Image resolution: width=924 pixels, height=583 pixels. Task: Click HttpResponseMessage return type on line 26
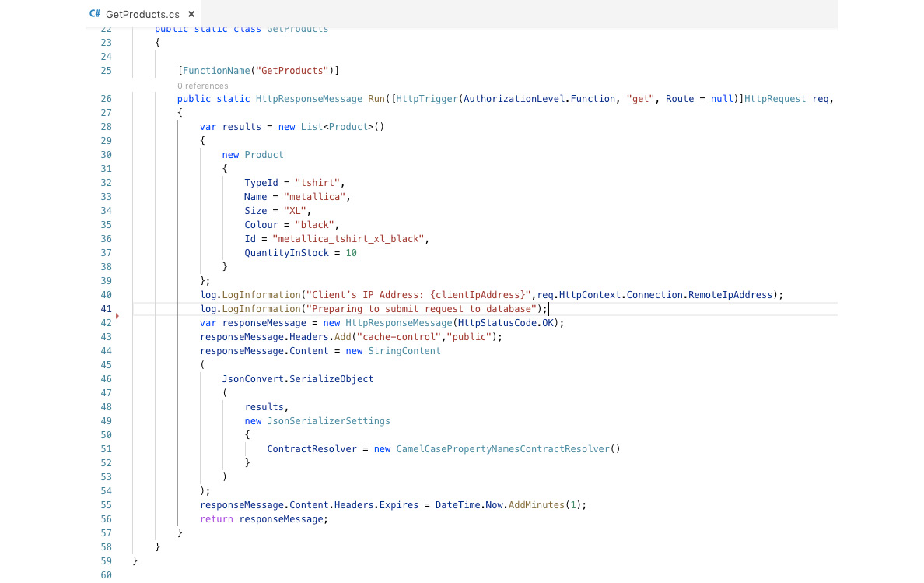(x=309, y=98)
